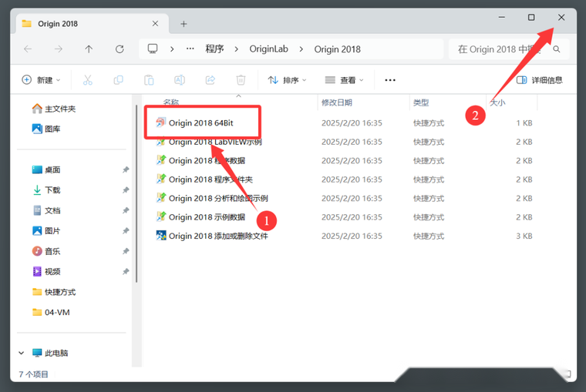Image resolution: width=586 pixels, height=392 pixels.
Task: Open Music (音乐) in sidebar
Action: point(46,251)
